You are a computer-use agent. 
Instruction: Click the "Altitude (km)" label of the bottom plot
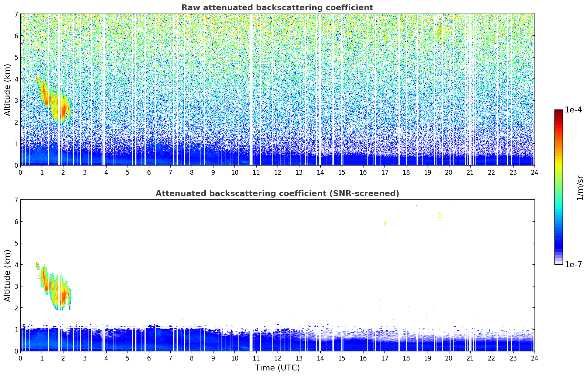(7, 275)
